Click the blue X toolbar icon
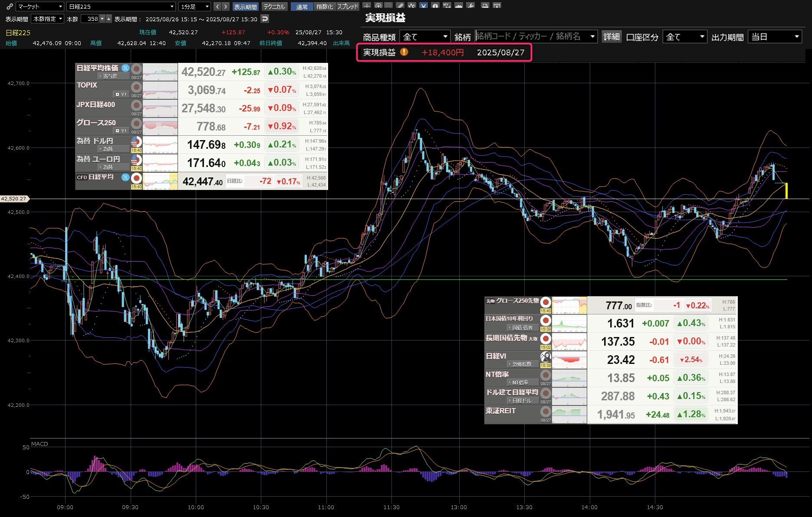Image resolution: width=812 pixels, height=517 pixels. (x=423, y=6)
